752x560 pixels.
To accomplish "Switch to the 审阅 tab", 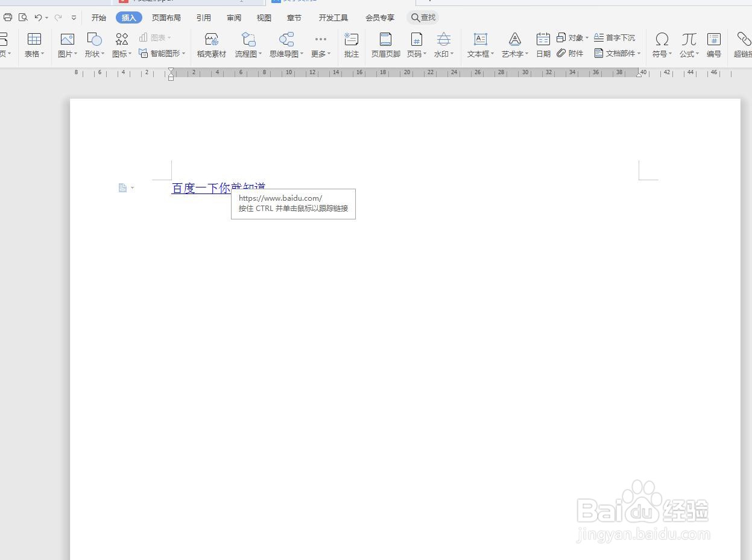I will [x=234, y=17].
